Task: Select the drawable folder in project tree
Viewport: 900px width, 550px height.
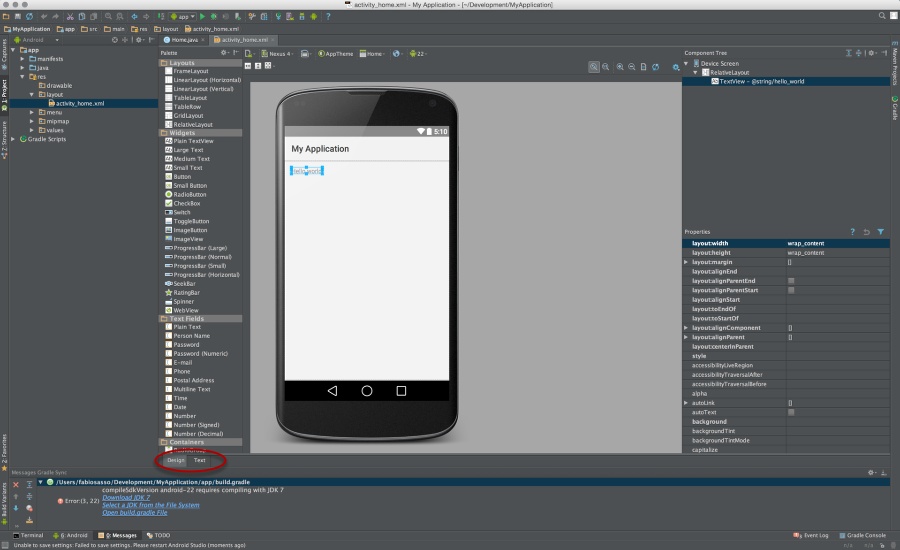Action: (x=56, y=86)
